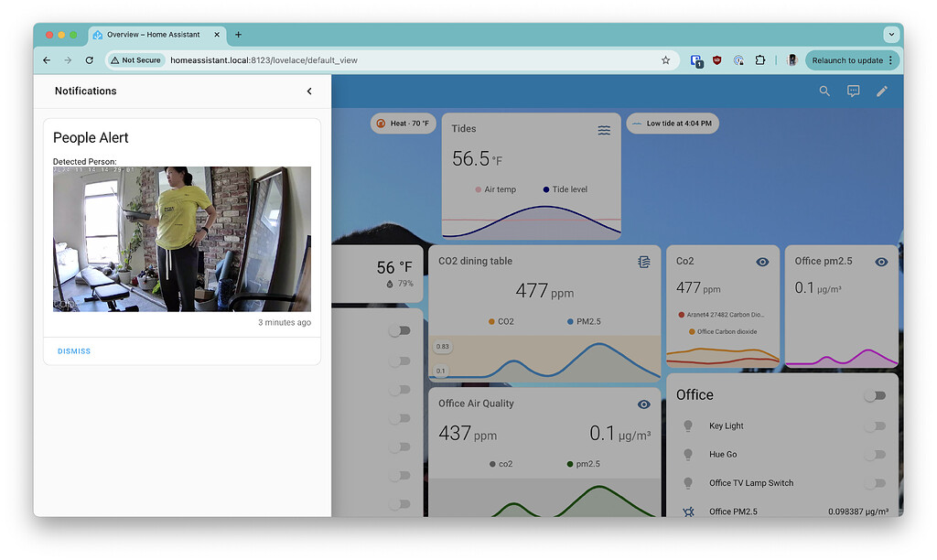937x560 pixels.
Task: Click the Heat 70°F thermostat chip
Action: click(403, 123)
